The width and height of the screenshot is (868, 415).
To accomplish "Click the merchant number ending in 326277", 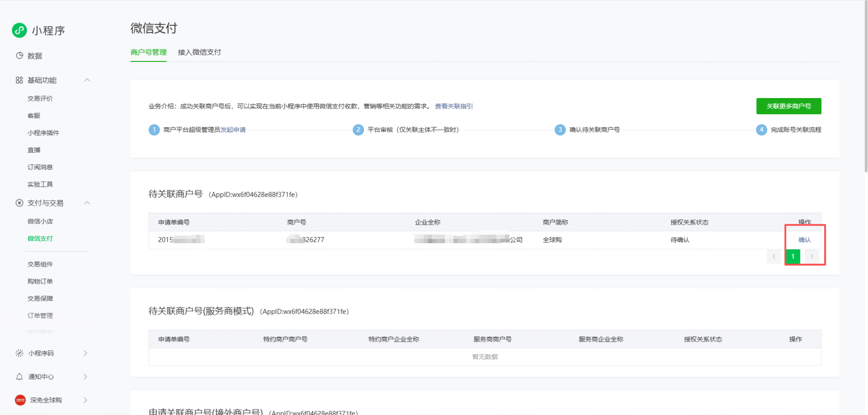I will point(306,240).
